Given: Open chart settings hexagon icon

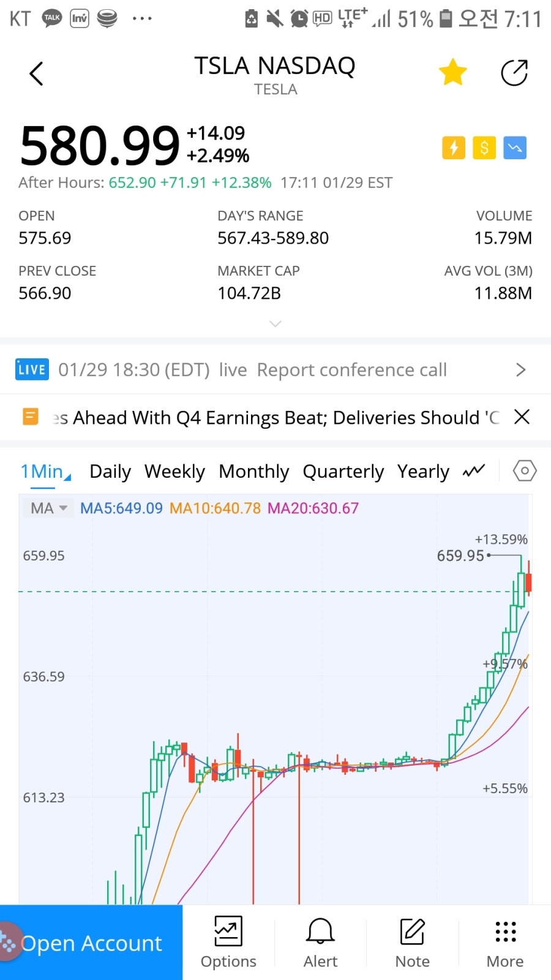Looking at the screenshot, I should coord(525,471).
